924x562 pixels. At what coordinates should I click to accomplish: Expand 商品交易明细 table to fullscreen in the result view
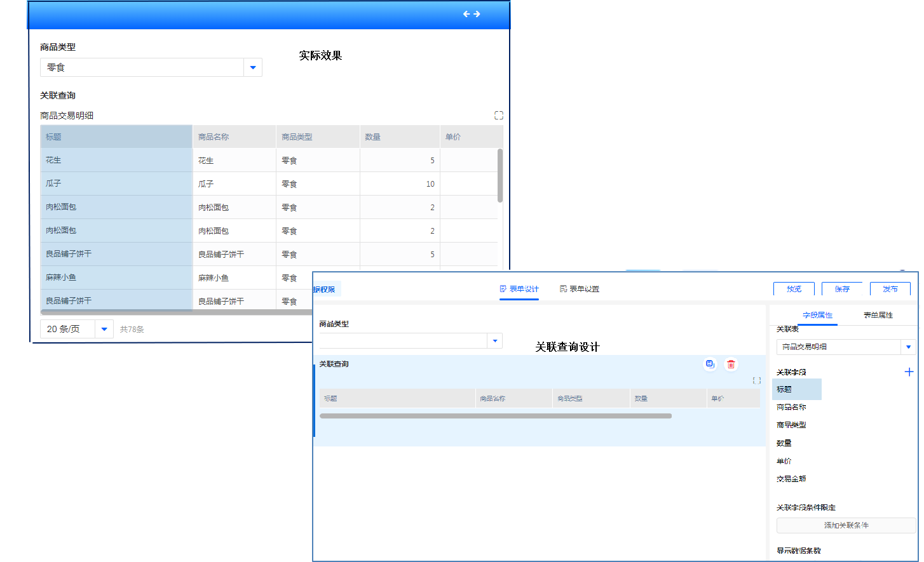coord(499,116)
